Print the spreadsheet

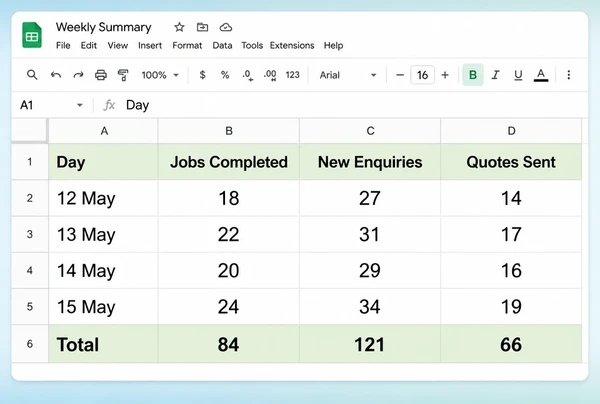[101, 75]
